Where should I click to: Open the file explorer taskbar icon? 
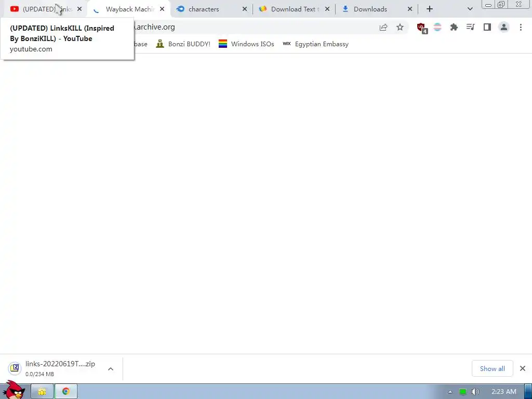(x=42, y=392)
